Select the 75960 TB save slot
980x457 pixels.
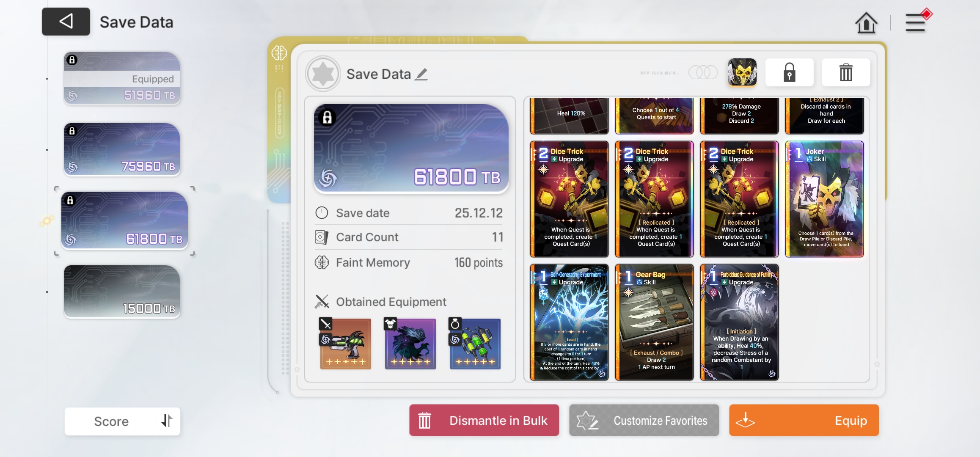[122, 149]
